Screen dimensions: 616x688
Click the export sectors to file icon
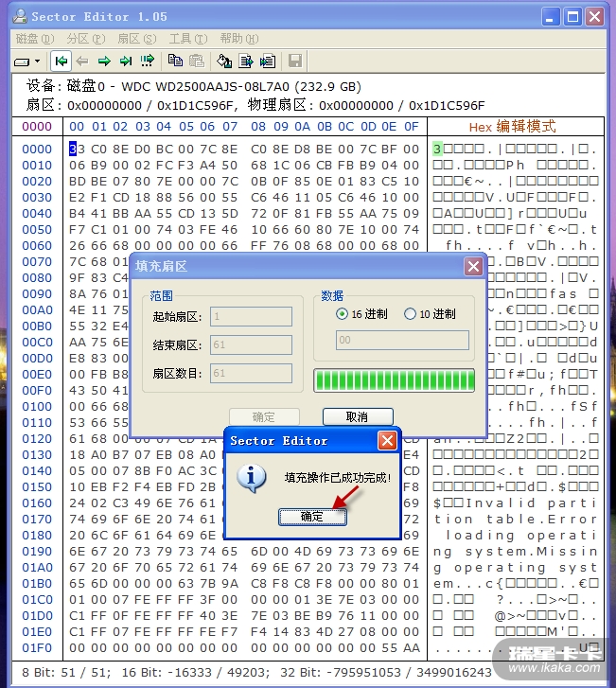click(246, 62)
